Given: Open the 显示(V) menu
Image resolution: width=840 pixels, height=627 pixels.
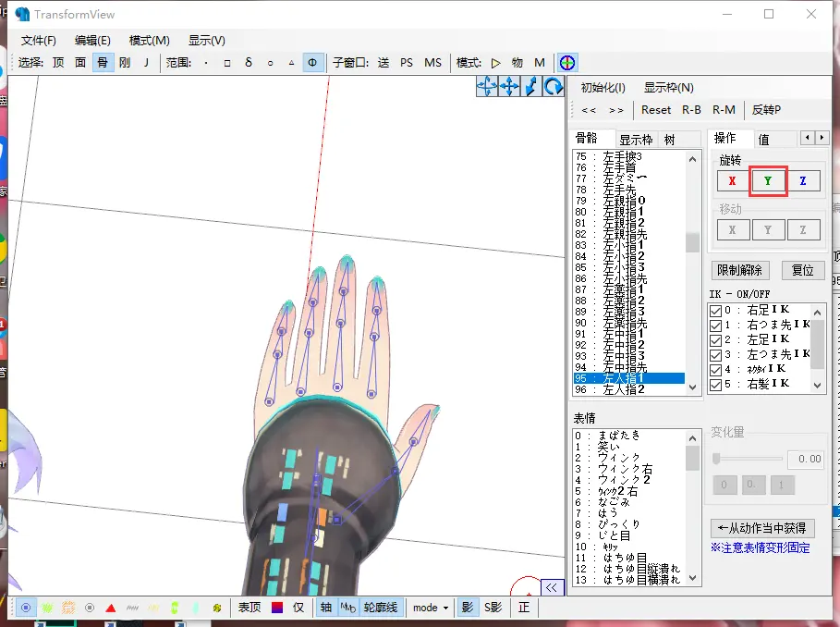Looking at the screenshot, I should pos(207,40).
